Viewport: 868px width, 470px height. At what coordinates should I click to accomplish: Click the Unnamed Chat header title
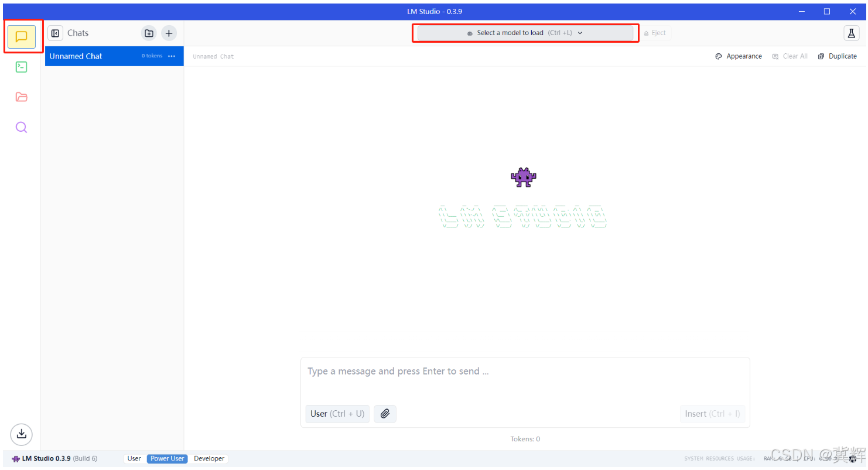tap(213, 57)
